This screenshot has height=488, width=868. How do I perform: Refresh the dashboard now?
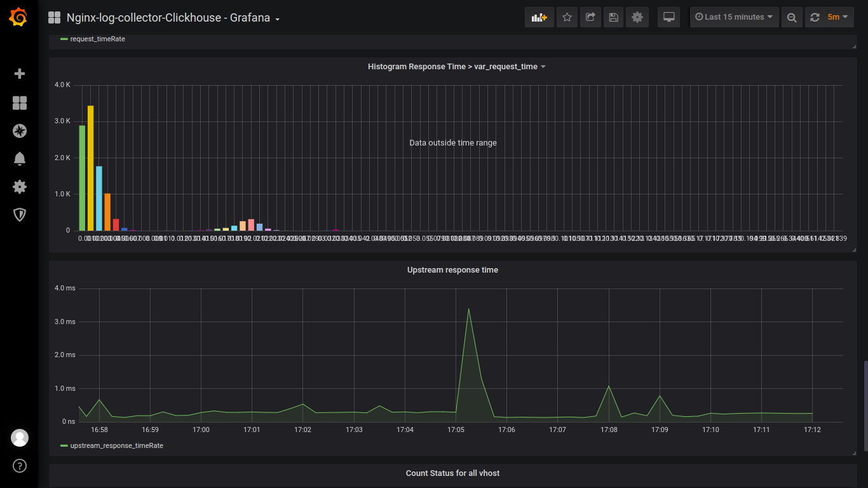[x=814, y=17]
